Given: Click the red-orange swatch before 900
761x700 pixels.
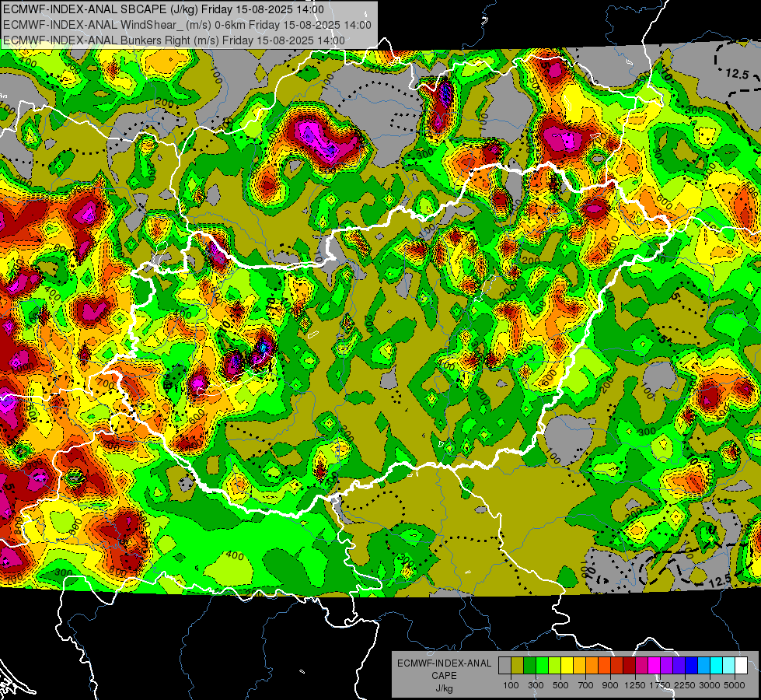Looking at the screenshot, I should tap(604, 665).
